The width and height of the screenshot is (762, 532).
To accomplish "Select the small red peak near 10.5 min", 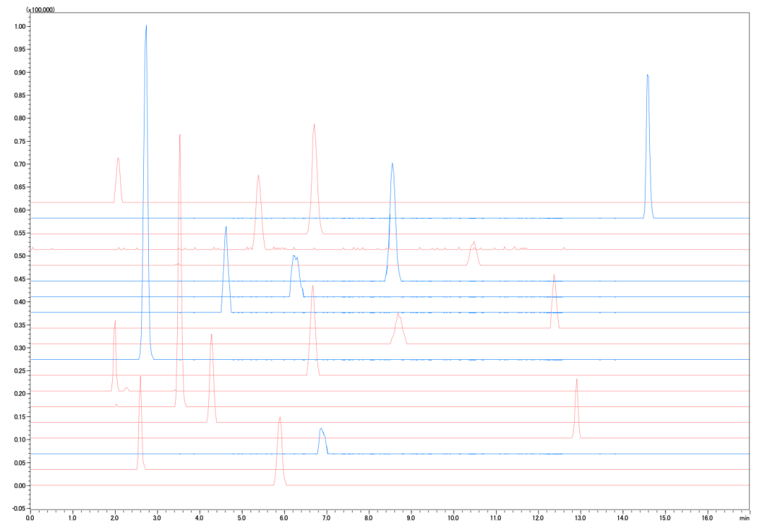I will (473, 243).
